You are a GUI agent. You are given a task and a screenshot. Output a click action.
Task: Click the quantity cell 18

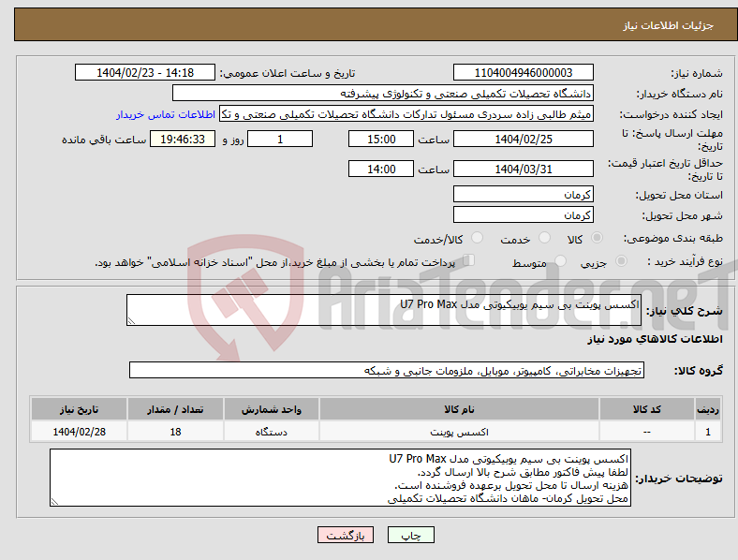point(175,432)
